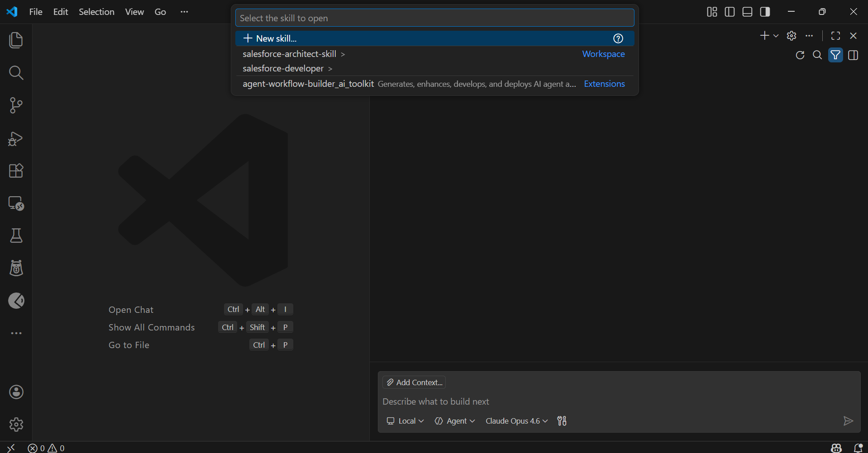
Task: Search chat sessions with magnifier icon
Action: [x=817, y=55]
